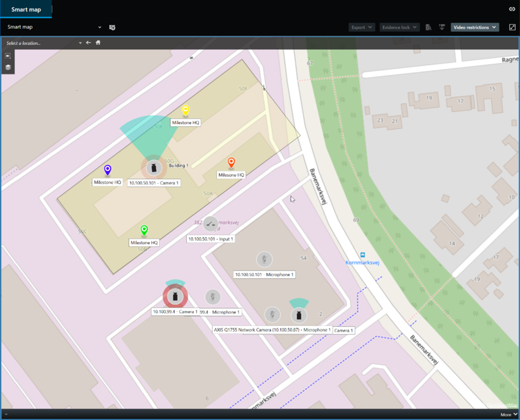Toggle full screen mode icon
The height and width of the screenshot is (420, 520).
click(511, 27)
